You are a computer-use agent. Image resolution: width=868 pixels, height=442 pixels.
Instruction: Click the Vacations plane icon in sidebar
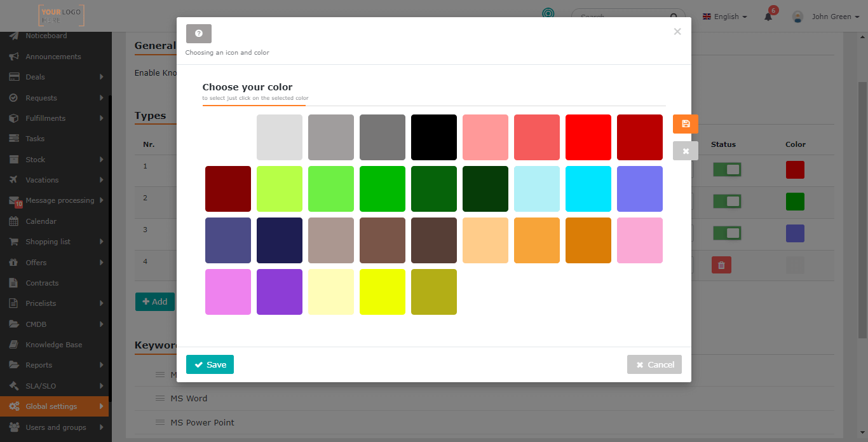coord(14,180)
